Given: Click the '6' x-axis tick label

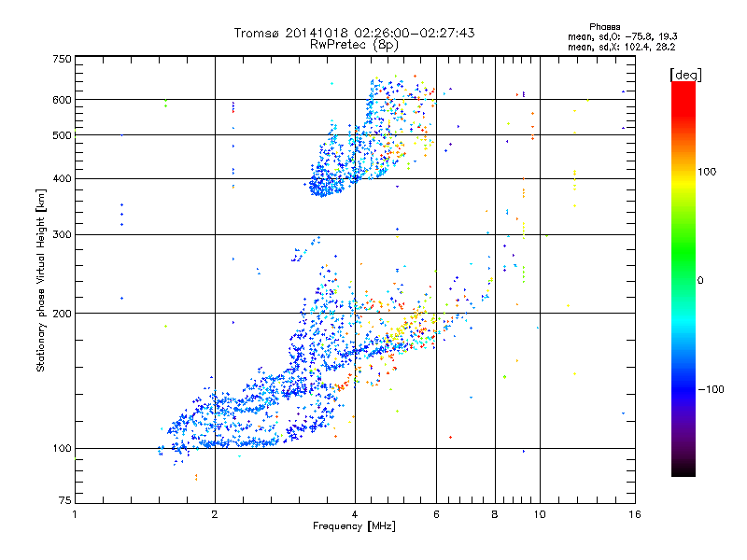Looking at the screenshot, I should (x=436, y=514).
